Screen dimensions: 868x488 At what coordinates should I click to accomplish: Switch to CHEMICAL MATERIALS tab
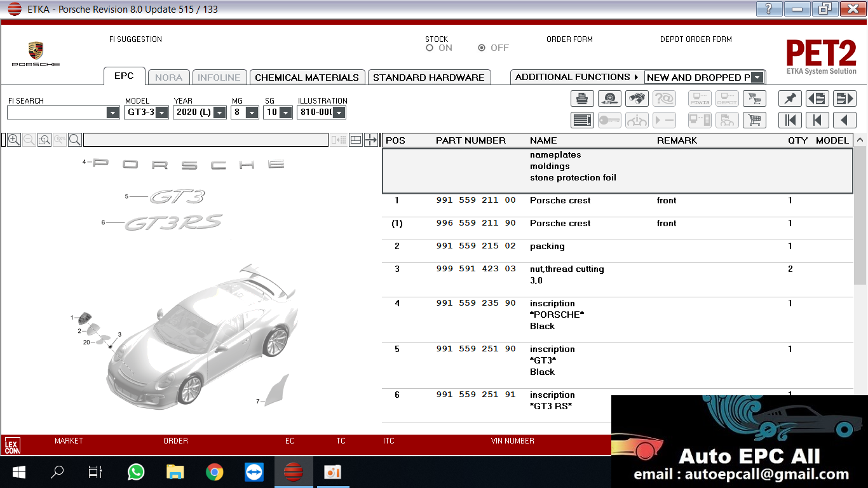[307, 78]
